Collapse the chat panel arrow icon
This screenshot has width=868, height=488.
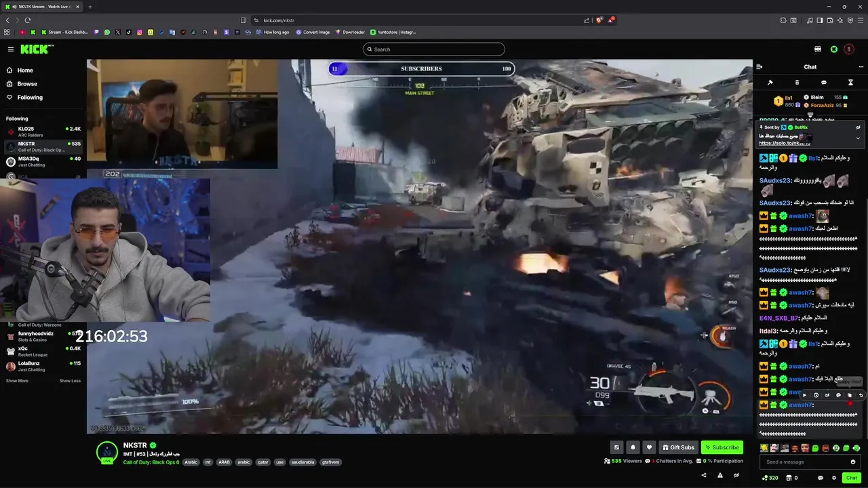click(759, 67)
